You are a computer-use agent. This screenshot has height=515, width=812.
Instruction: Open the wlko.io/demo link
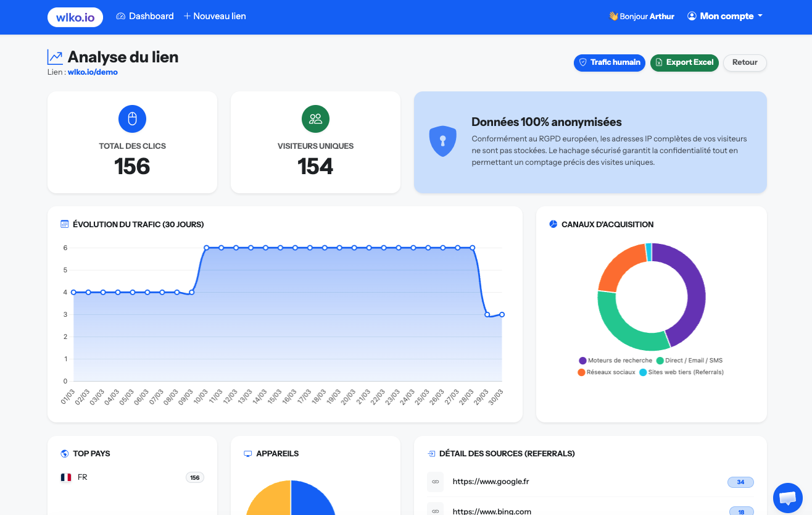93,72
